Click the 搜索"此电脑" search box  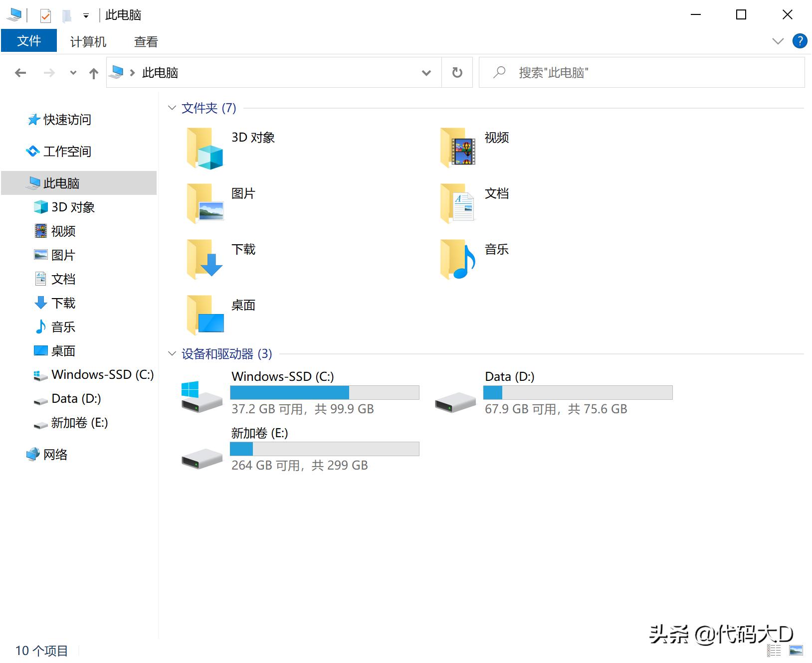pos(599,72)
